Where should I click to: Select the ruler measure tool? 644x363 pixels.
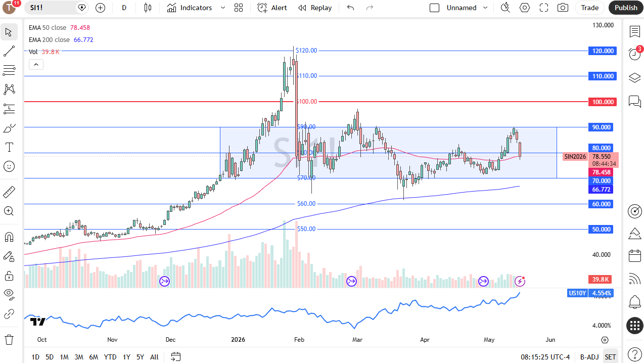pos(9,192)
